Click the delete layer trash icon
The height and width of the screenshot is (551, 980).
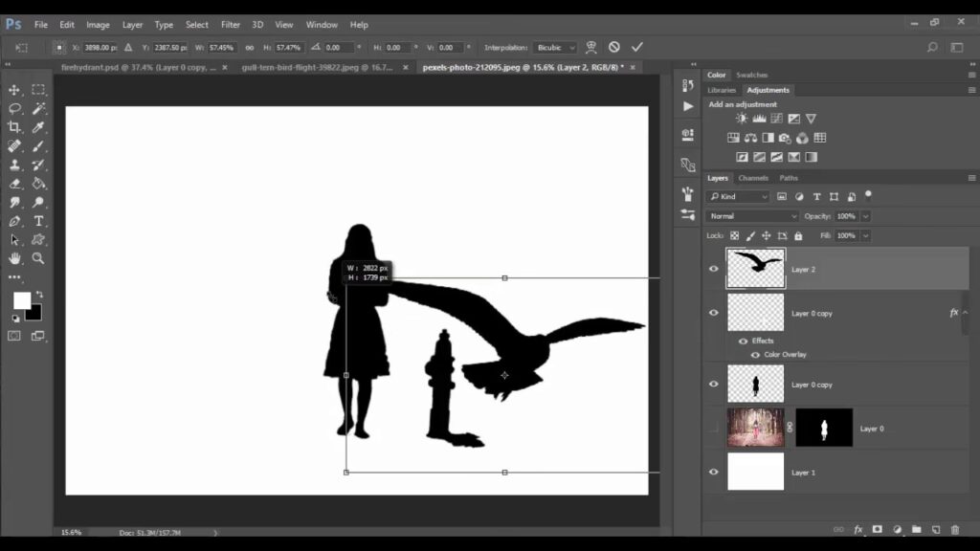click(954, 529)
